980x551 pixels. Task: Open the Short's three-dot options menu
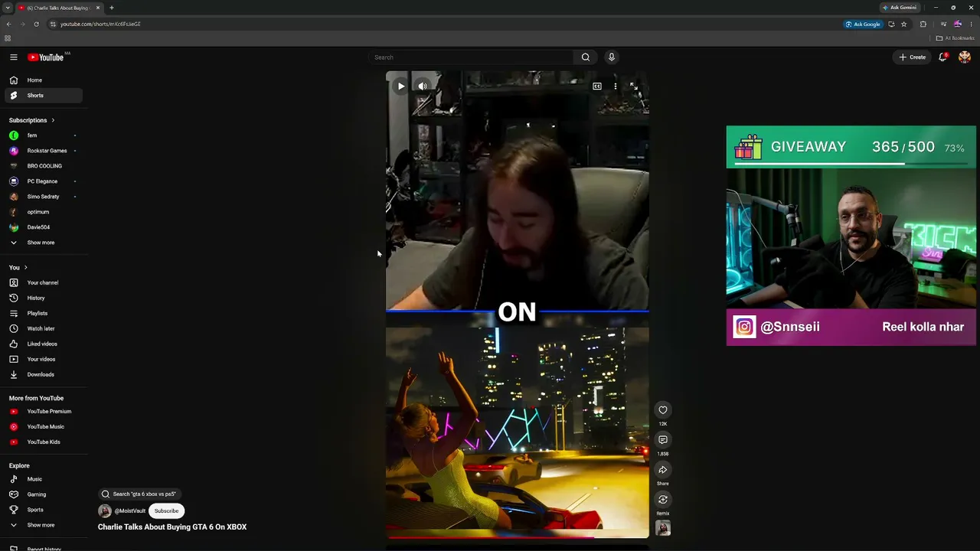(x=616, y=86)
